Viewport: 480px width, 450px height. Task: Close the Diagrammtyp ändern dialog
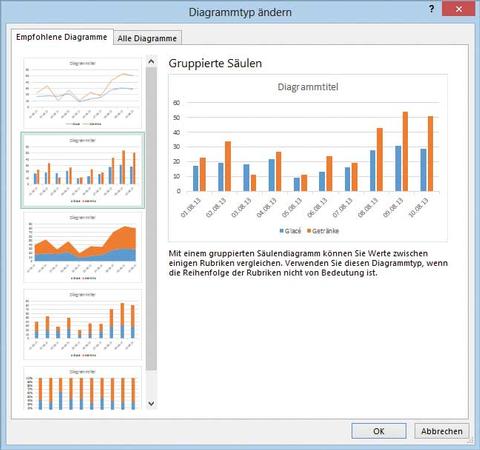[458, 9]
